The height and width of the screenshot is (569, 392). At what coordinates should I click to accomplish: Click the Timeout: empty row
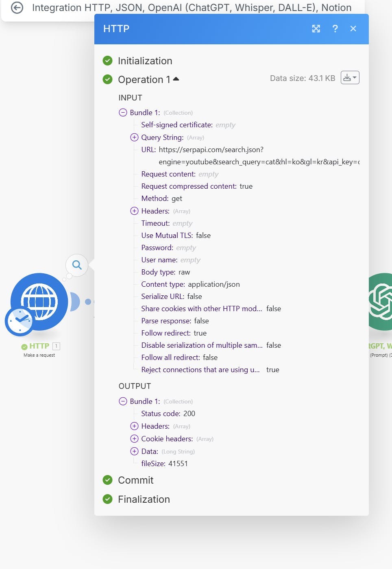pyautogui.click(x=167, y=223)
